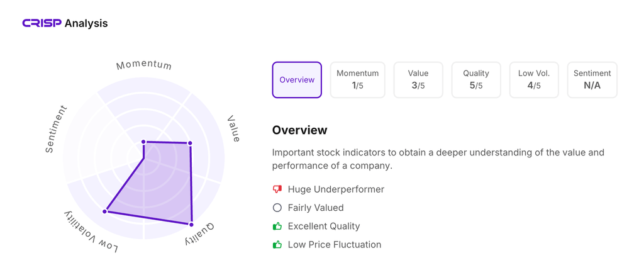Click the CRISP logo
Screen dimensions: 644x275
pos(42,23)
